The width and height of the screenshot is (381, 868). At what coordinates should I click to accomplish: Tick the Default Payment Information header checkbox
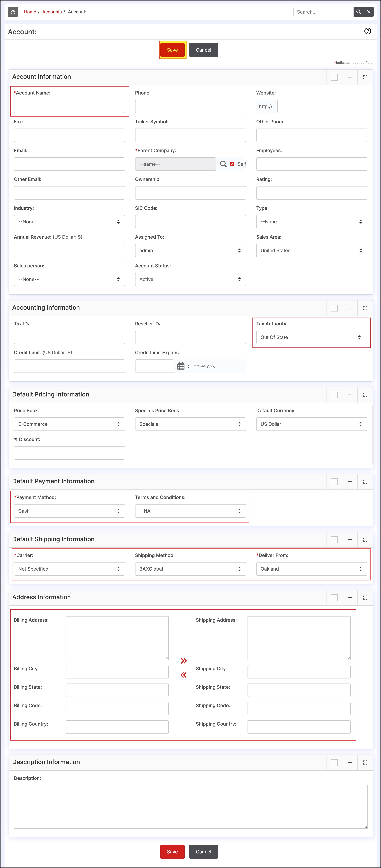[334, 482]
